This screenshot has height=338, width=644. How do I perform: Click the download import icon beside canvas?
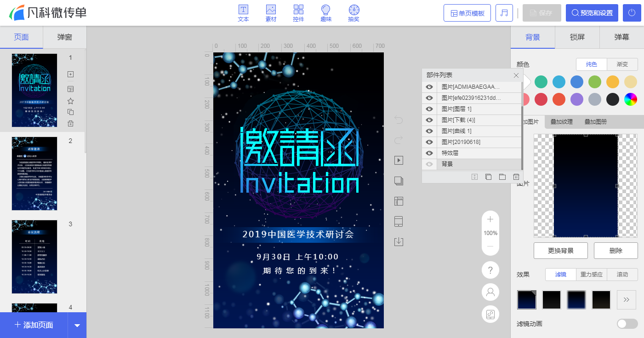coord(399,242)
